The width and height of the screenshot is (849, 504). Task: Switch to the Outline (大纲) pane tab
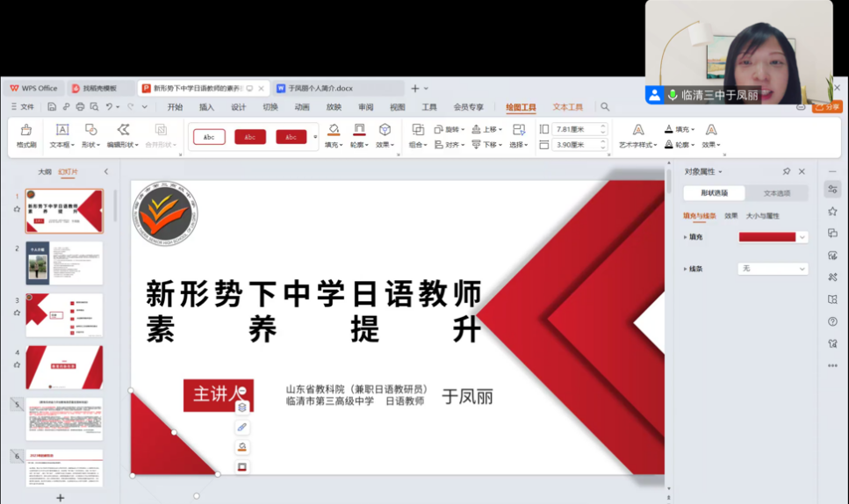tap(45, 172)
